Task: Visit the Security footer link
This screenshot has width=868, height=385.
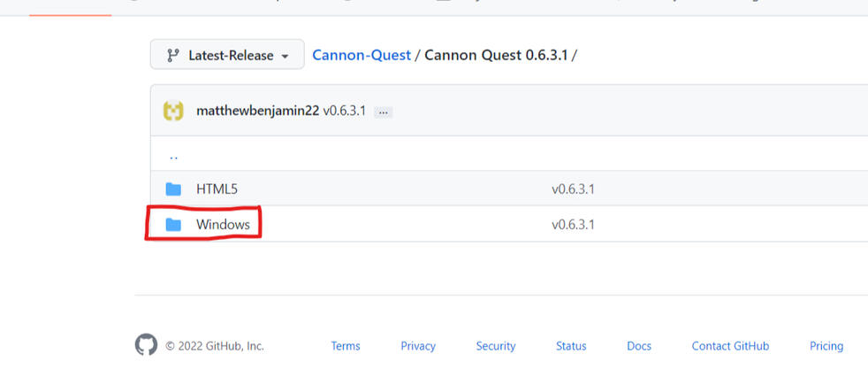Action: [496, 346]
